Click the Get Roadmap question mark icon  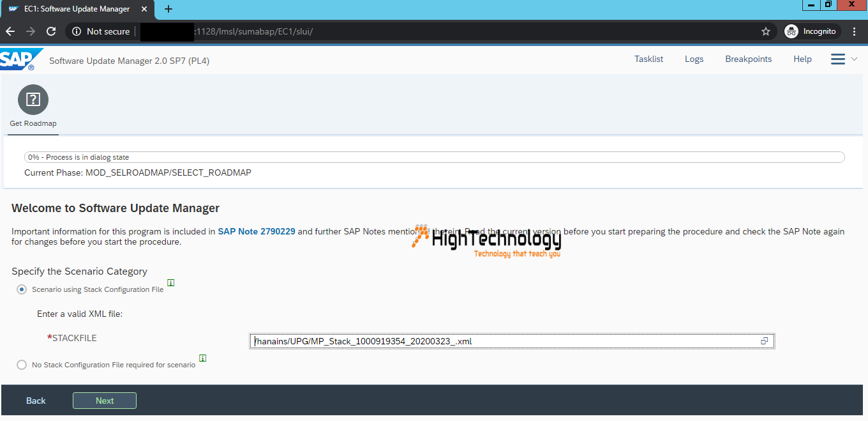33,100
